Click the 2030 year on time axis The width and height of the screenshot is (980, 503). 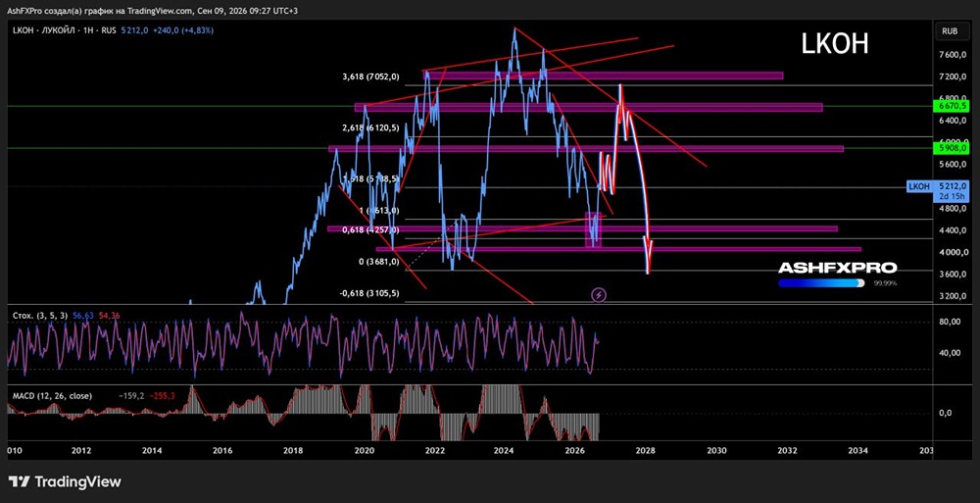(716, 450)
